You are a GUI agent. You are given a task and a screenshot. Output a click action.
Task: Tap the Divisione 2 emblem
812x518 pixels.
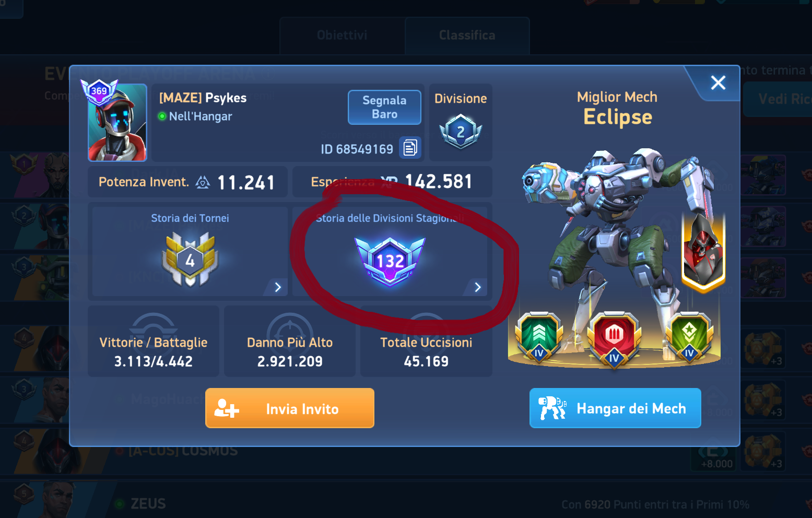[461, 131]
